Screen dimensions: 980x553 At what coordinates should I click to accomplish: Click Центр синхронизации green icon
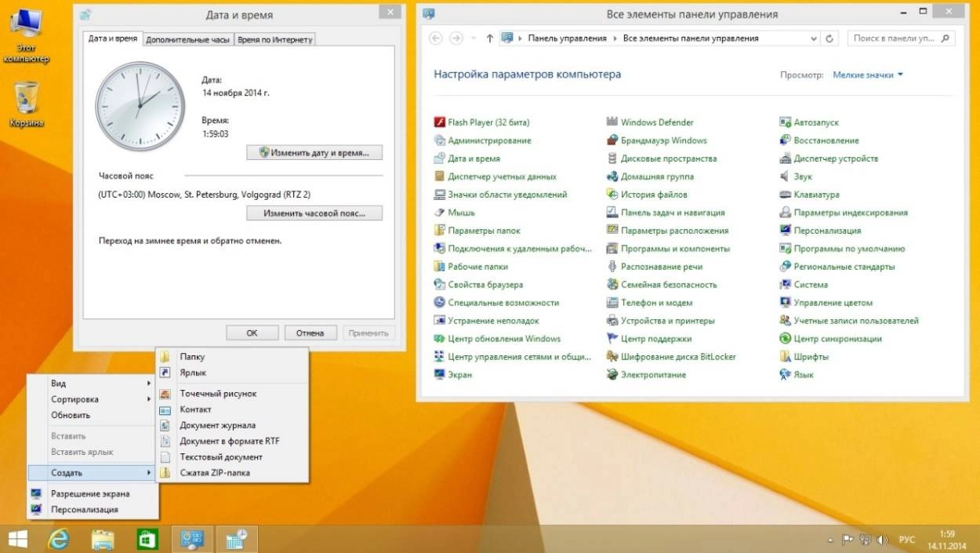tap(786, 339)
